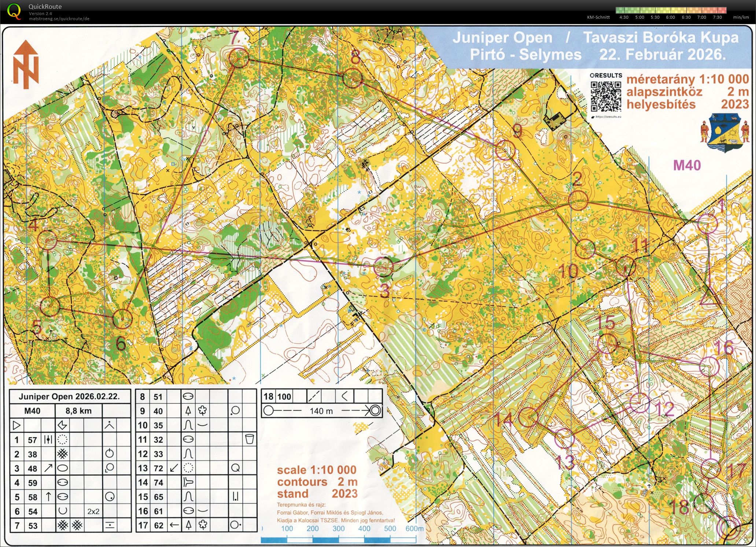The height and width of the screenshot is (547, 756).
Task: Click the M40 class label
Action: [687, 165]
